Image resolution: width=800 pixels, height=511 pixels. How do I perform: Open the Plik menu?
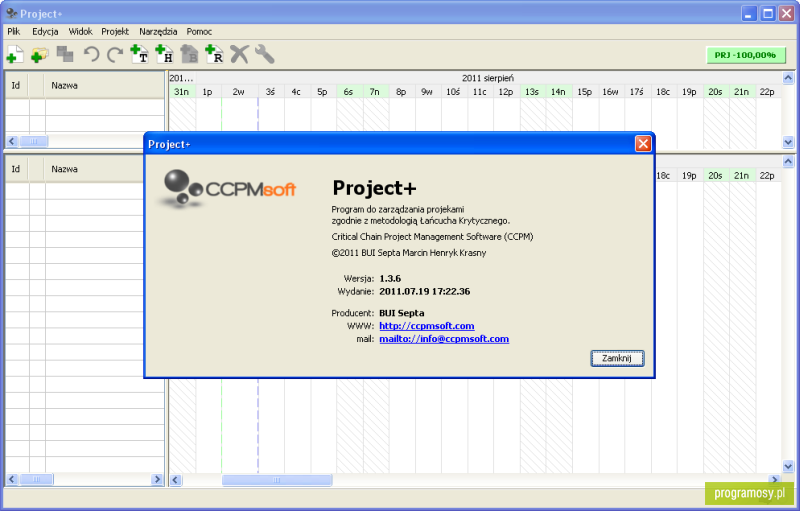coord(14,32)
